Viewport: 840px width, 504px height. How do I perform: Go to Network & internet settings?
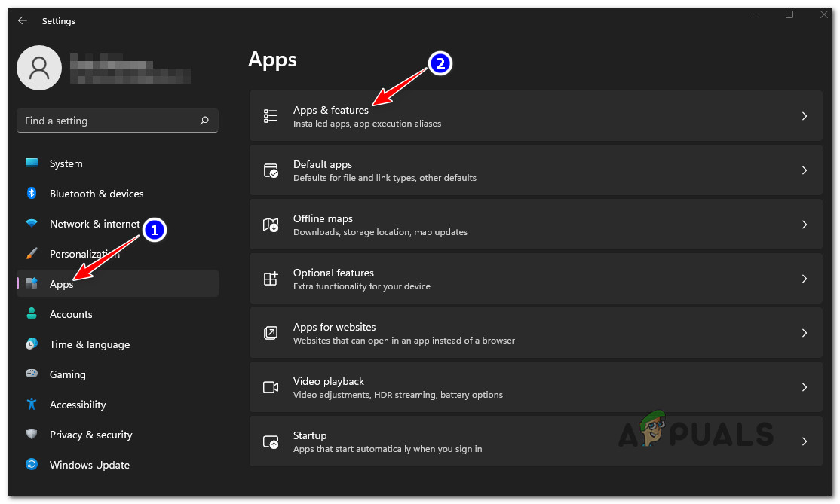pos(94,224)
